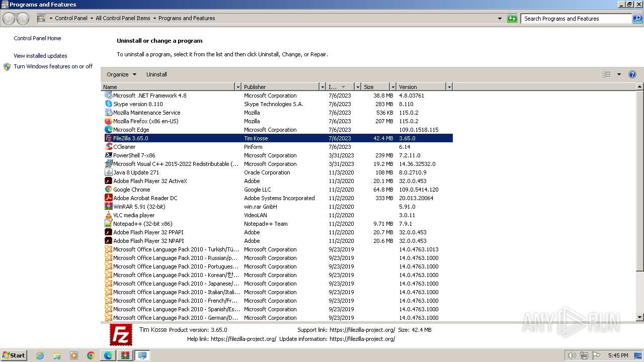Sort list by Size column header
The image size is (644, 362).
pos(375,87)
